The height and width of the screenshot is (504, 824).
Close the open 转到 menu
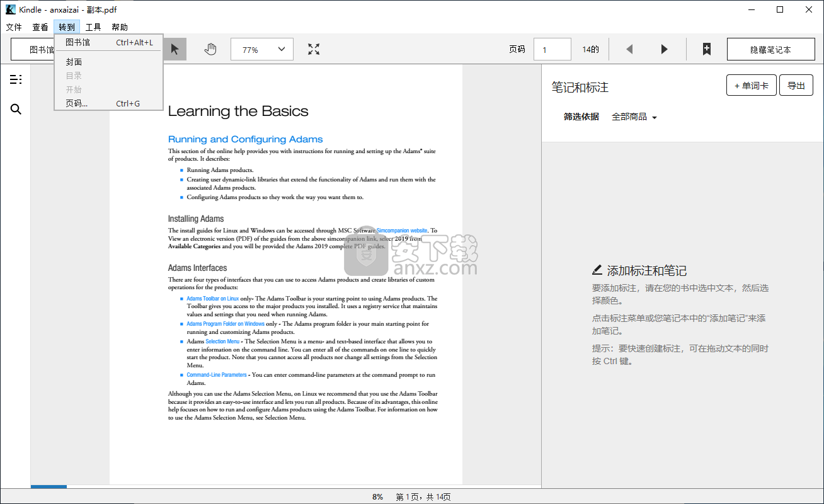tap(67, 27)
